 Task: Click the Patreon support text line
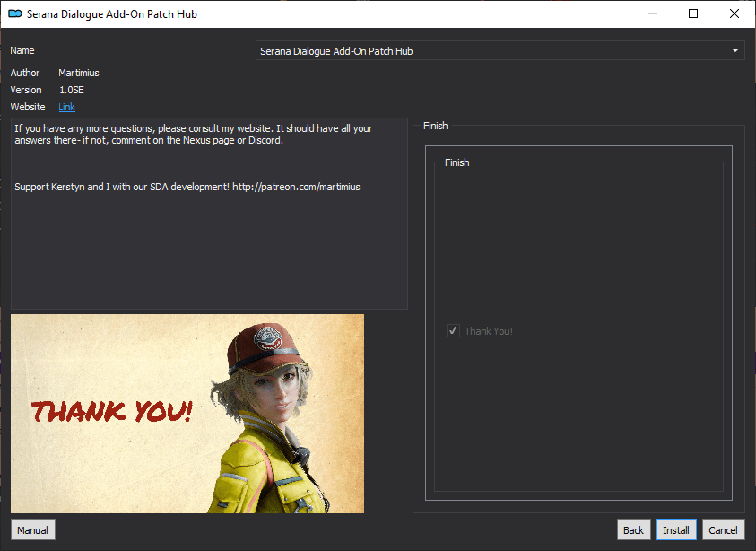(x=187, y=187)
